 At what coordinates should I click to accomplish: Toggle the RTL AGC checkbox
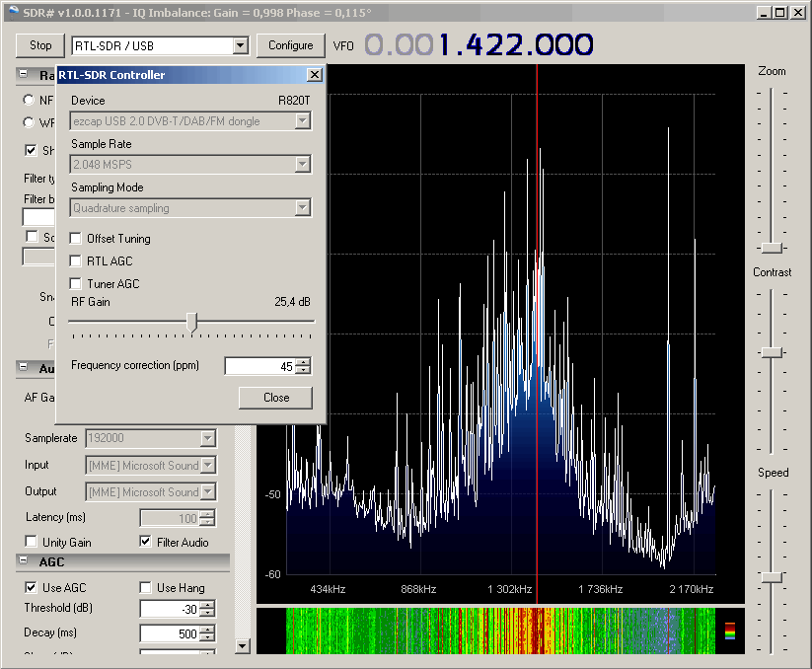click(77, 261)
